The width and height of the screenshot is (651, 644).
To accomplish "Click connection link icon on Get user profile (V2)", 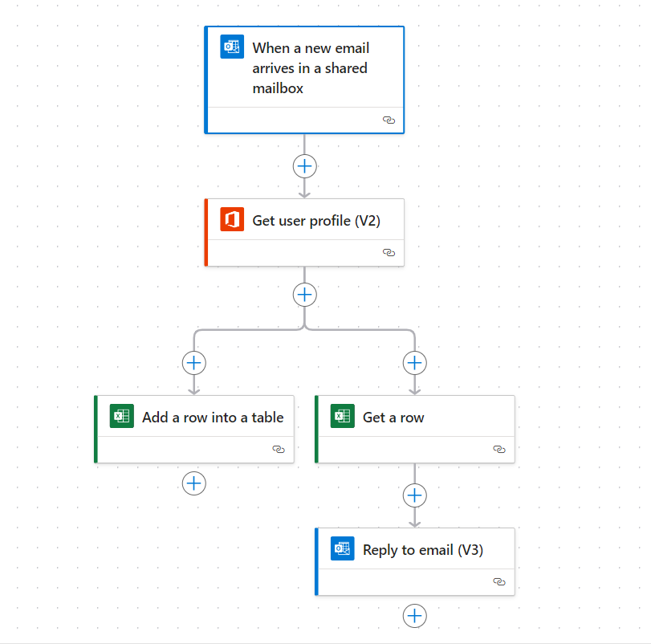I will [389, 252].
